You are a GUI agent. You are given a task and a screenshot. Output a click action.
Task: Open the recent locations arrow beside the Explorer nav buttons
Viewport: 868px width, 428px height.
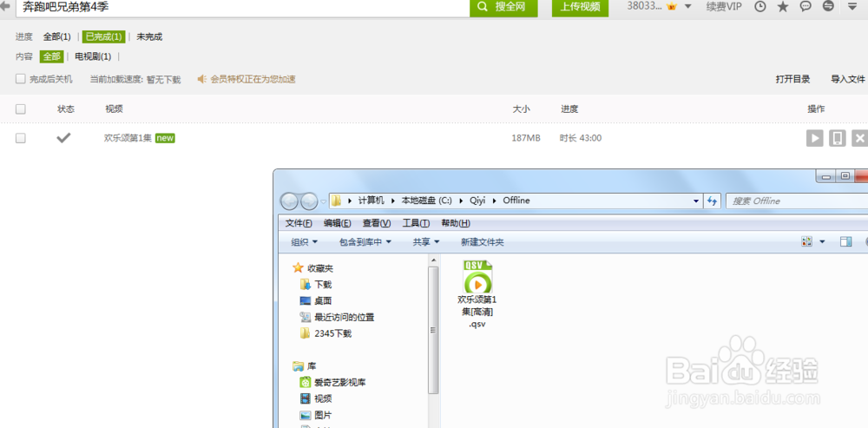click(x=323, y=201)
